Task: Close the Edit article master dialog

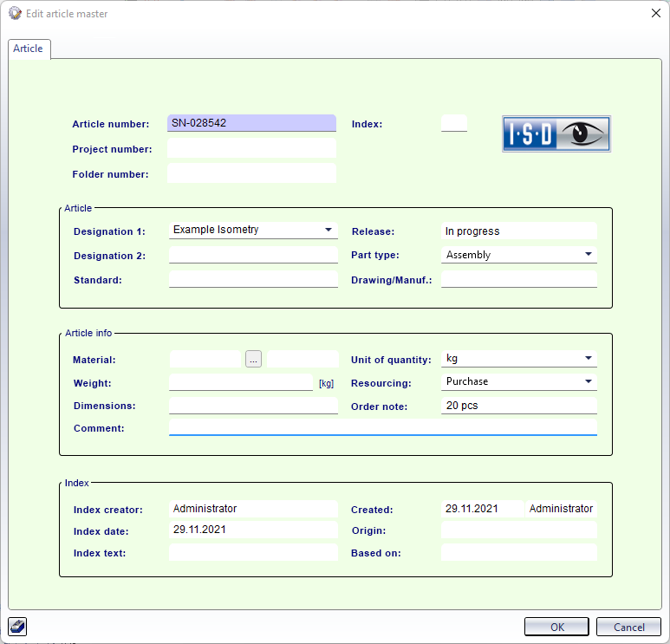Action: pyautogui.click(x=654, y=13)
